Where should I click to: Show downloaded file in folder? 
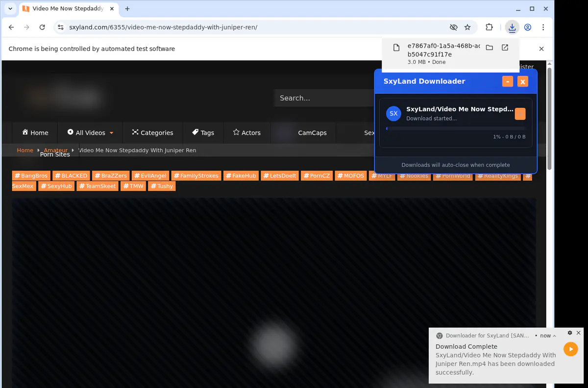coord(489,48)
